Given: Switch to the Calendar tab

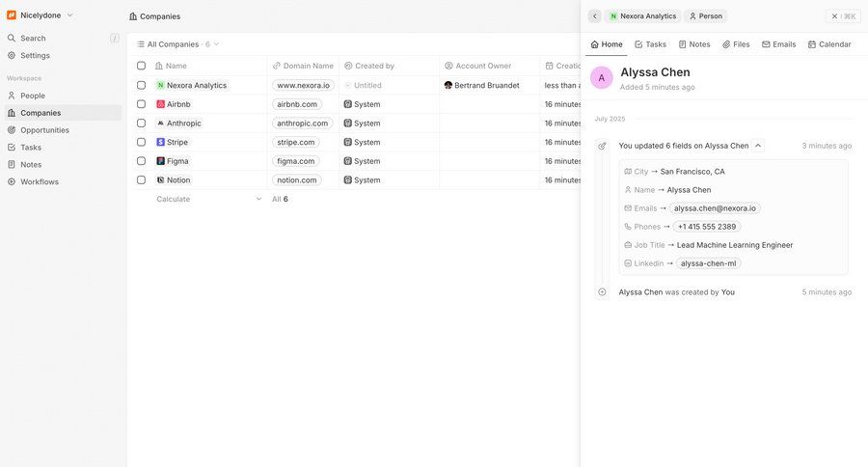Looking at the screenshot, I should [828, 44].
